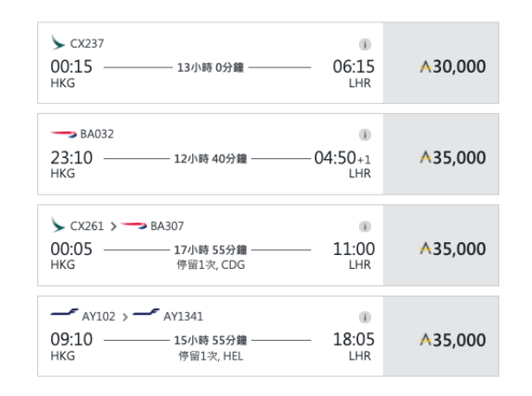The height and width of the screenshot is (396, 532).
Task: Click the British Airways logo beside BA032
Action: [x=63, y=133]
